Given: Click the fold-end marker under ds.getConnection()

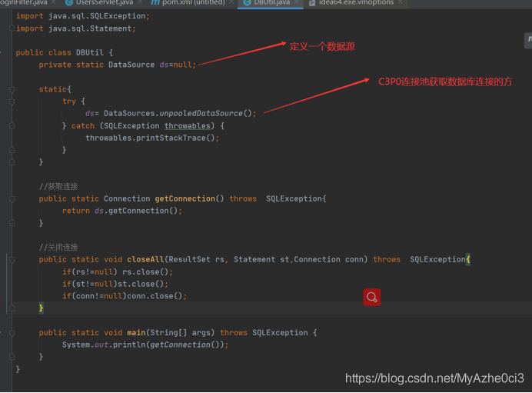Looking at the screenshot, I should click(x=12, y=223).
